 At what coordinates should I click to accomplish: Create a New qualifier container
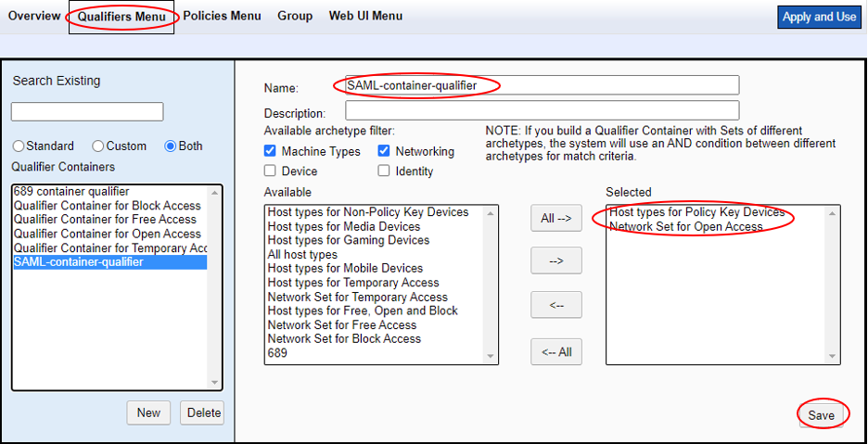[x=148, y=412]
